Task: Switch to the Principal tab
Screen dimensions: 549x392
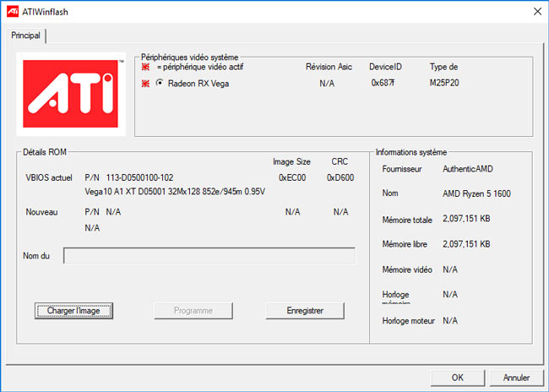Action: click(26, 35)
